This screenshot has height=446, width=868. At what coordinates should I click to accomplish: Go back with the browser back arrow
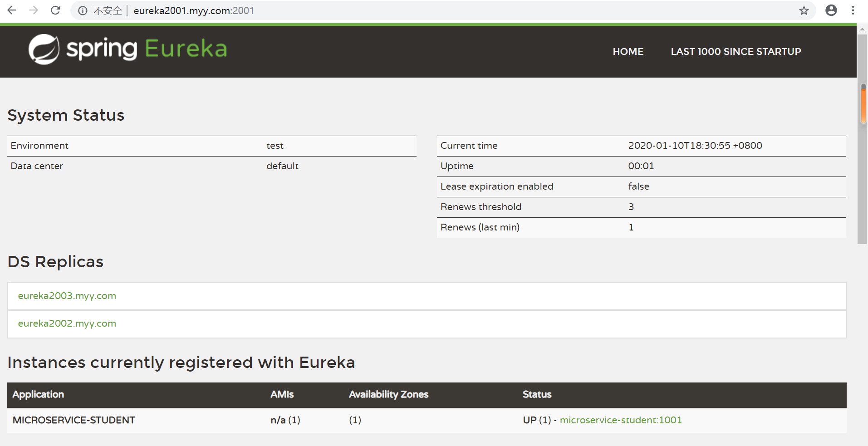12,10
